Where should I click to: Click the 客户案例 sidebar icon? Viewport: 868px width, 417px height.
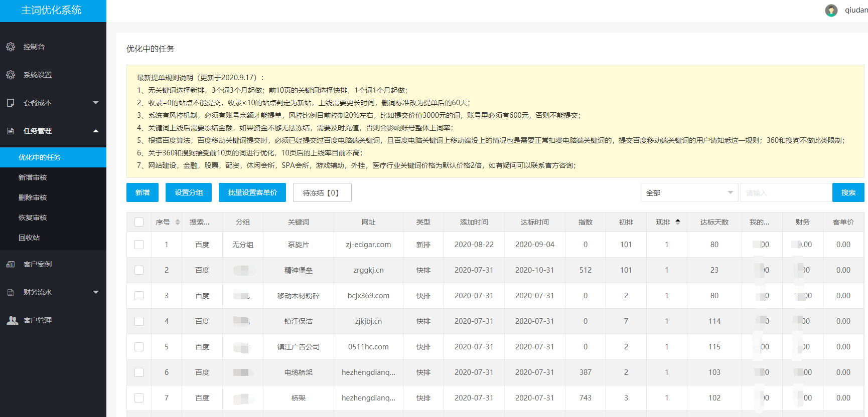11,264
